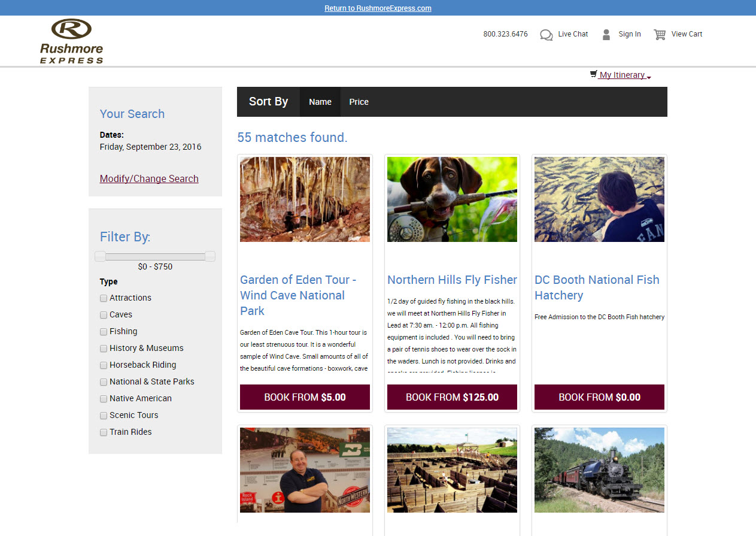Image resolution: width=756 pixels, height=536 pixels.
Task: Click the Filter By heading
Action: click(x=125, y=237)
